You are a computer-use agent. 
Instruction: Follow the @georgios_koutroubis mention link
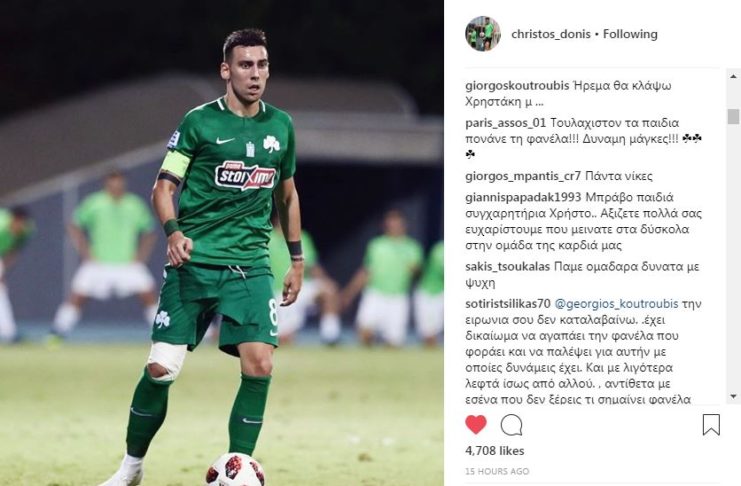[616, 304]
